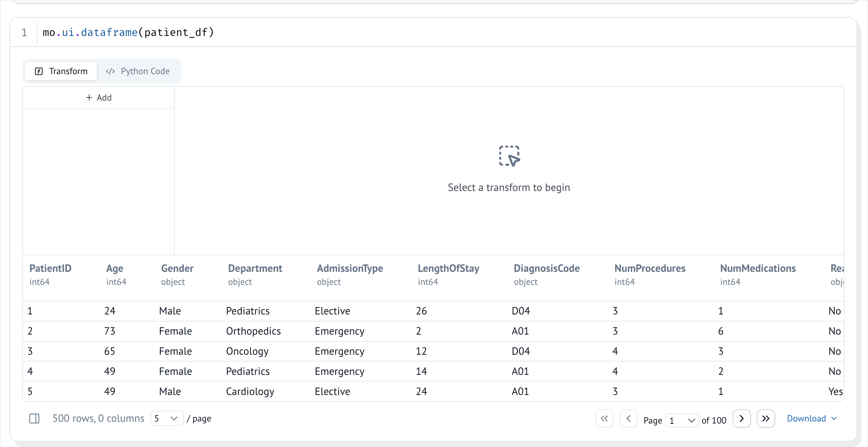Expand the Download menu

tap(811, 418)
